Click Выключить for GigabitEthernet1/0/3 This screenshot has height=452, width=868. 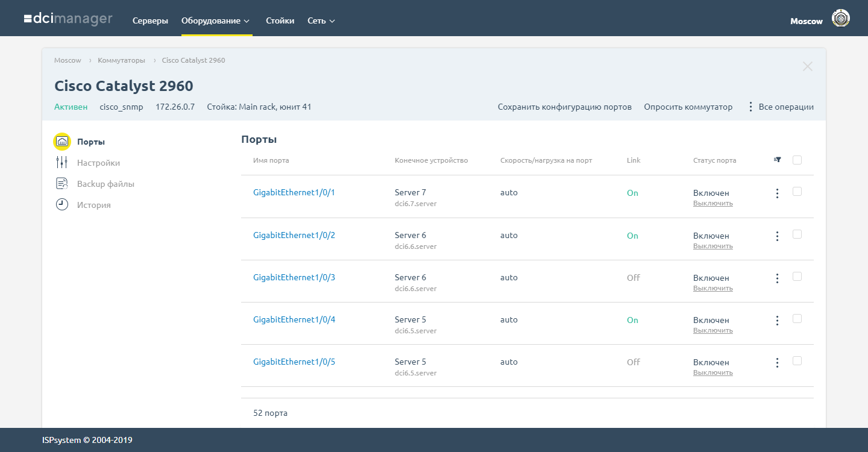pos(713,288)
